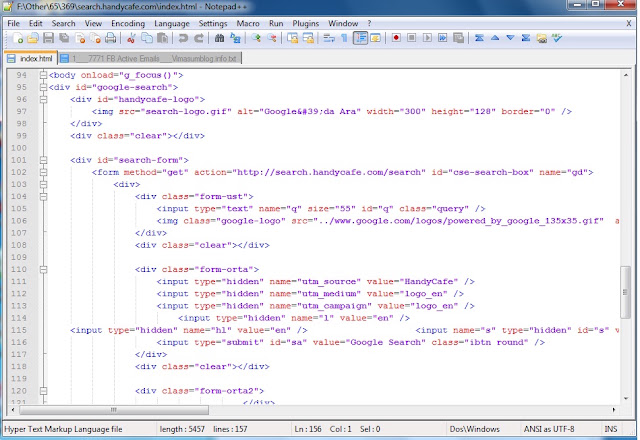Click 'search-logo.gif' text on line 97
This screenshot has width=640, height=440.
tap(186, 111)
